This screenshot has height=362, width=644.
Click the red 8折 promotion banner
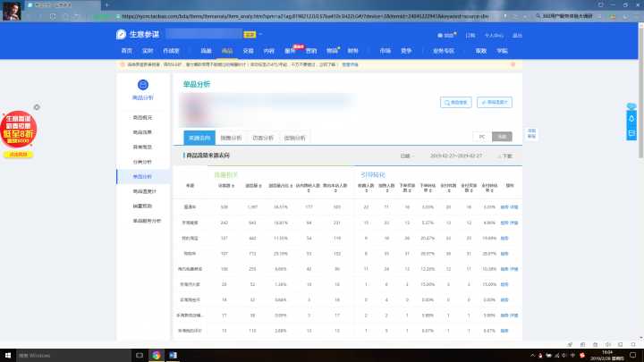tap(20, 134)
